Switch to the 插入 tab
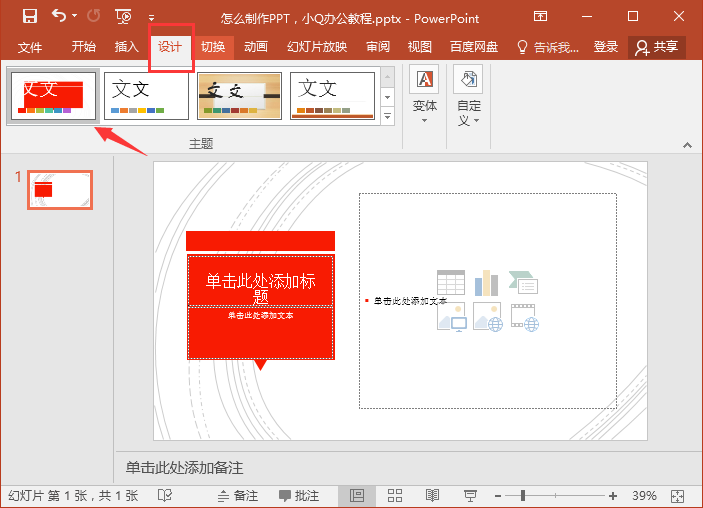Screen dimensions: 703x508 coord(126,47)
